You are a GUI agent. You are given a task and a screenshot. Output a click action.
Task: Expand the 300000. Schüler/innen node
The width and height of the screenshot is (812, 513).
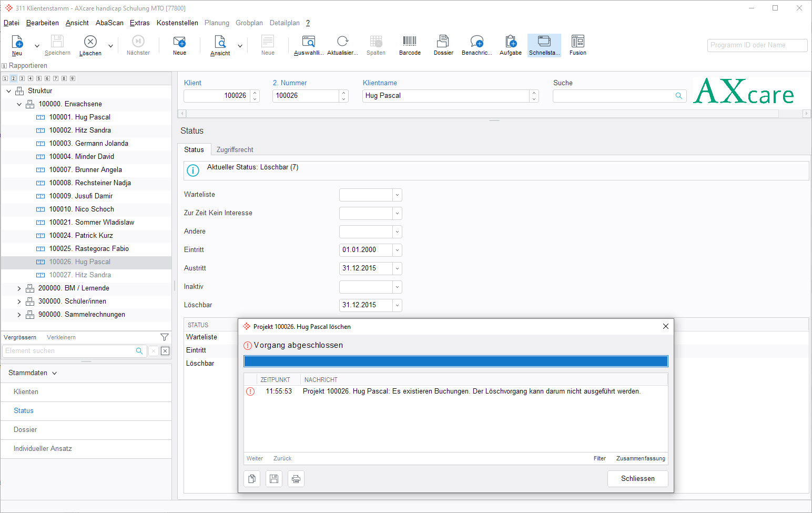click(19, 301)
